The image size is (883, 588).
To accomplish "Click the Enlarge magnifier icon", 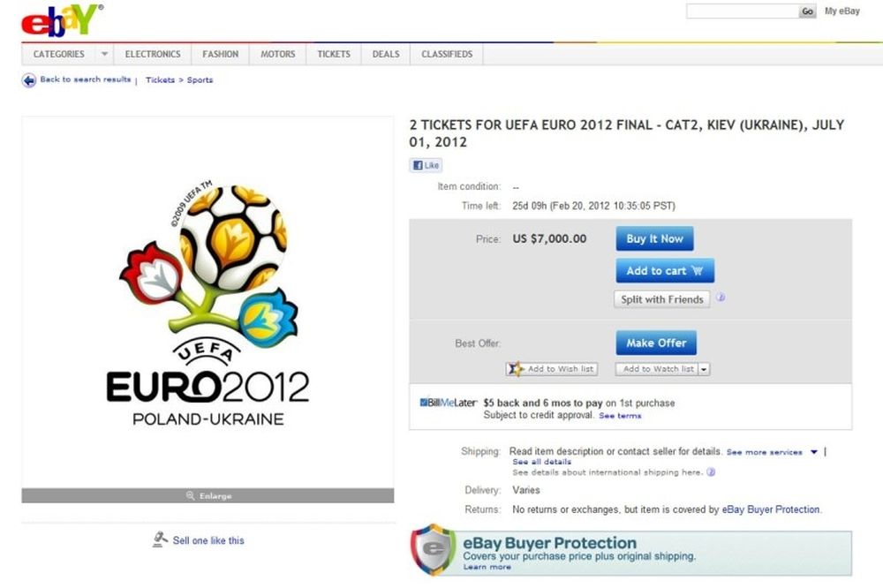I will pyautogui.click(x=191, y=495).
